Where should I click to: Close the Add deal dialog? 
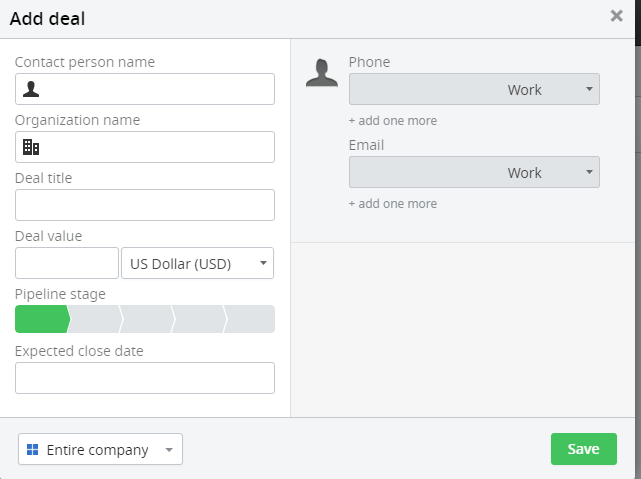click(616, 16)
